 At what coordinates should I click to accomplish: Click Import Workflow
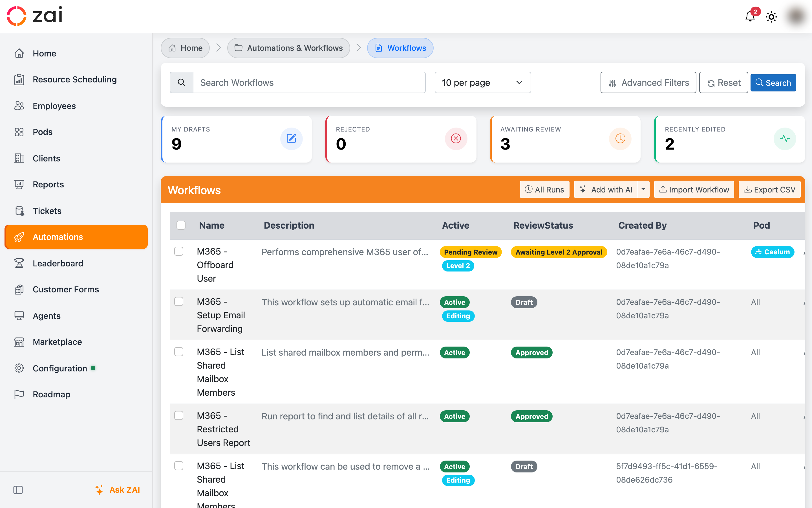[694, 189]
